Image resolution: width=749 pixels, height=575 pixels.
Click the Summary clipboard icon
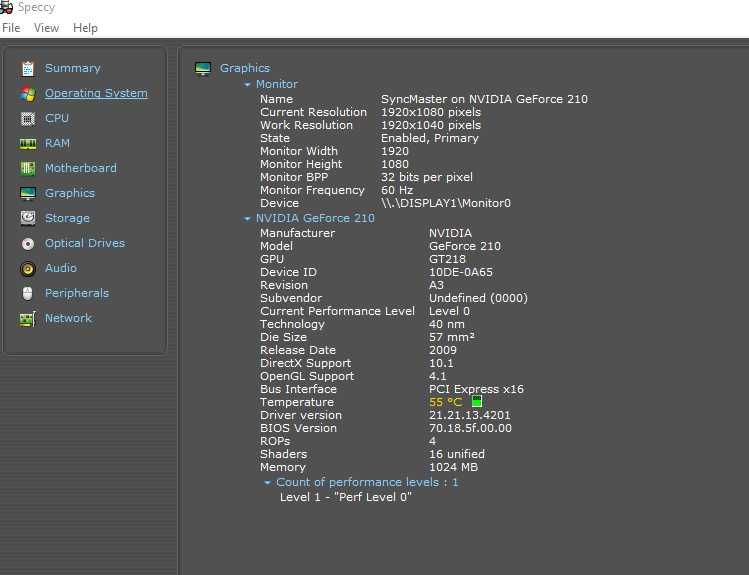pyautogui.click(x=28, y=69)
